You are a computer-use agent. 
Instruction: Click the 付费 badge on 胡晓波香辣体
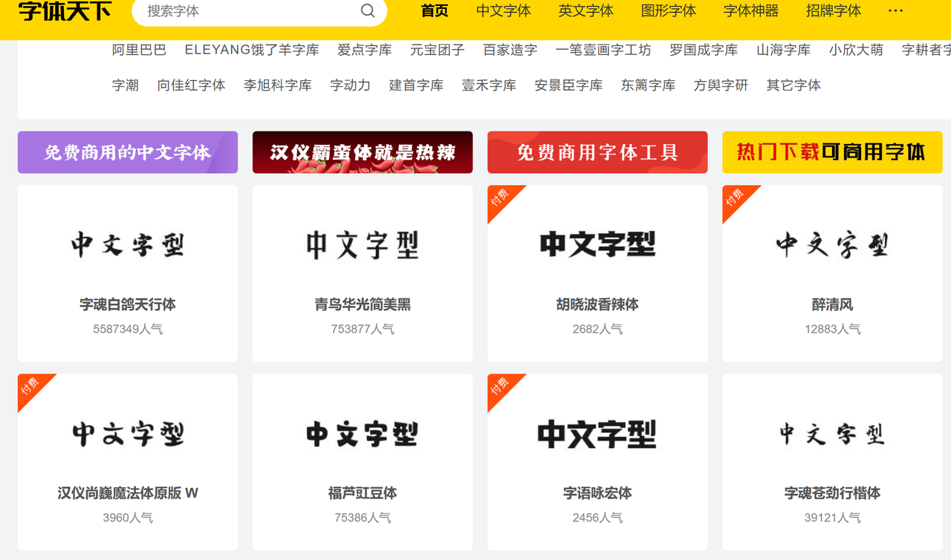[x=500, y=197]
